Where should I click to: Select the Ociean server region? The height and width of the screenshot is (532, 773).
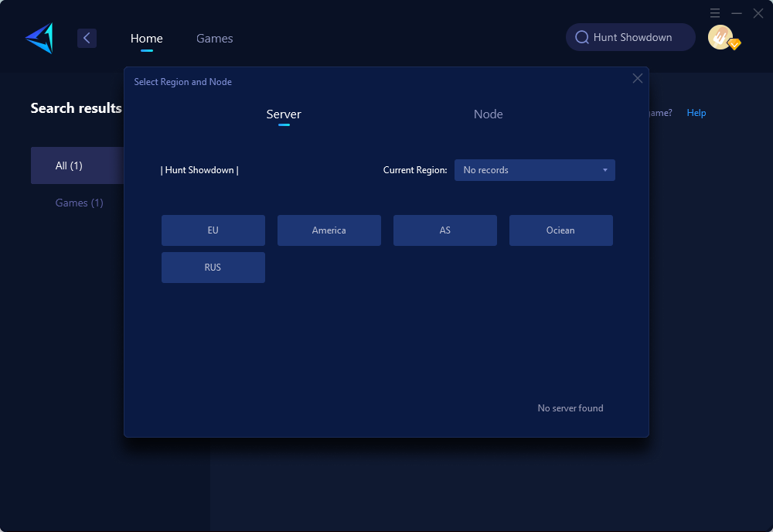[x=561, y=230]
